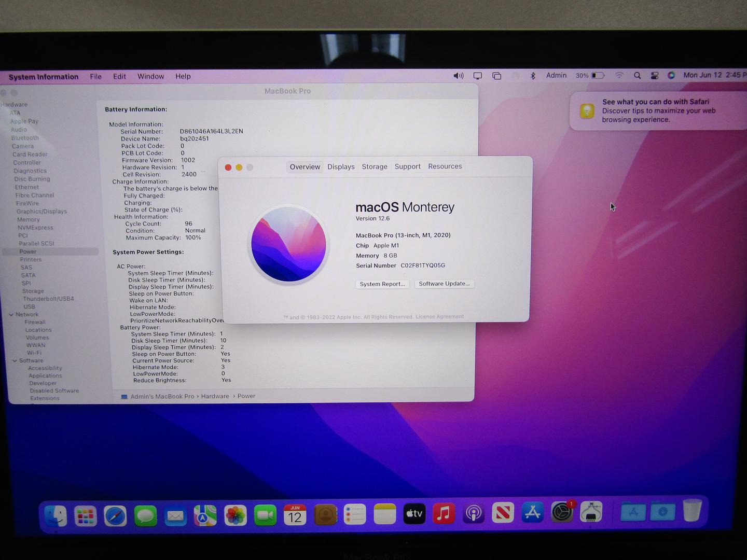
Task: Open Mail app in the Dock
Action: click(x=175, y=515)
